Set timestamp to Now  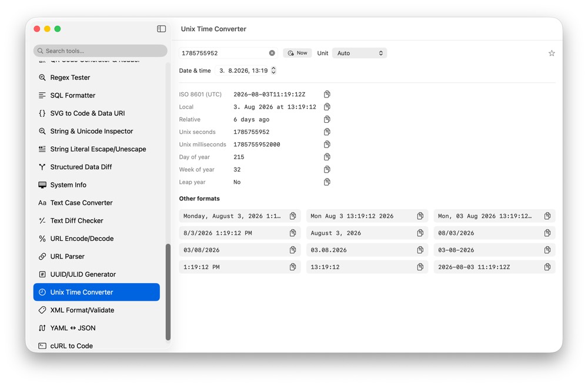[298, 53]
